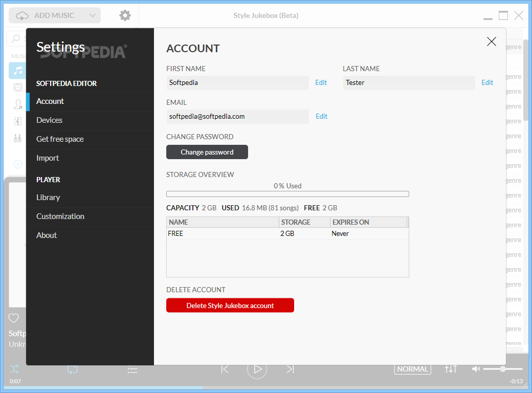Toggle repeat mode
This screenshot has width=532, height=393.
click(72, 369)
